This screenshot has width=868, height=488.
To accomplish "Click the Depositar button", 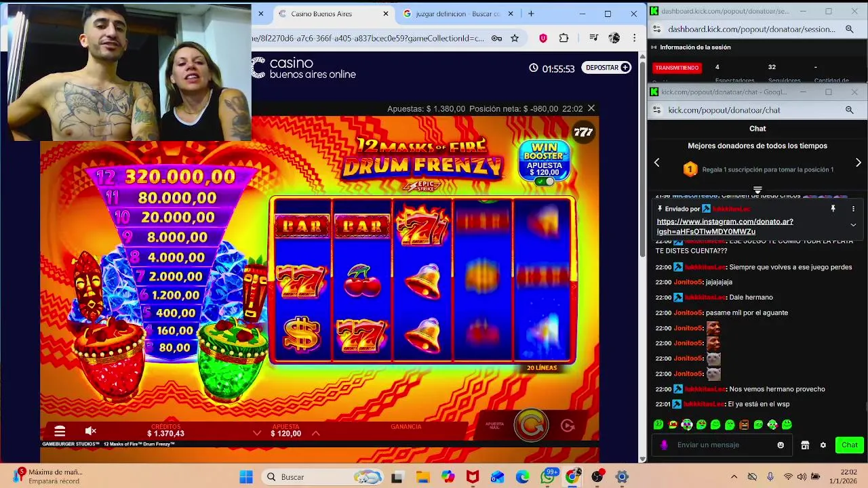I will 606,68.
